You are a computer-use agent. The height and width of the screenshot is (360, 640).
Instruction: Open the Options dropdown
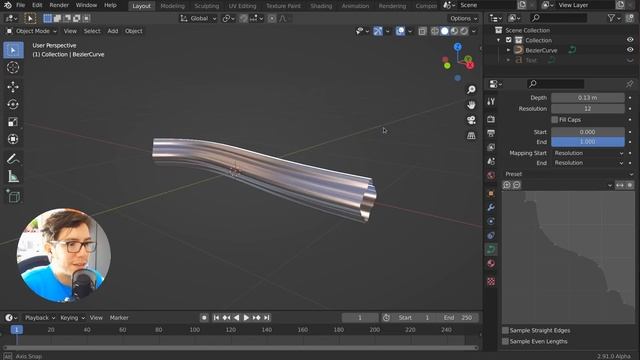pos(464,18)
